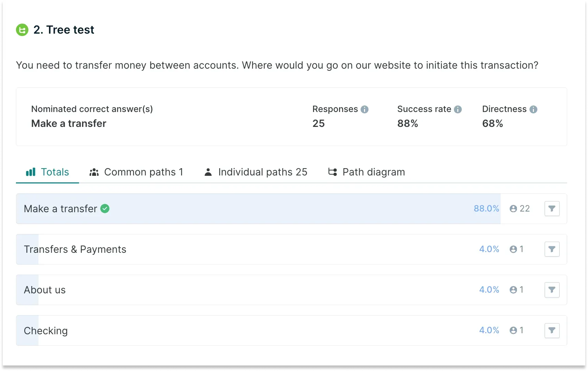Viewport: 588px width, 371px height.
Task: Open the Common paths tab
Action: (136, 172)
